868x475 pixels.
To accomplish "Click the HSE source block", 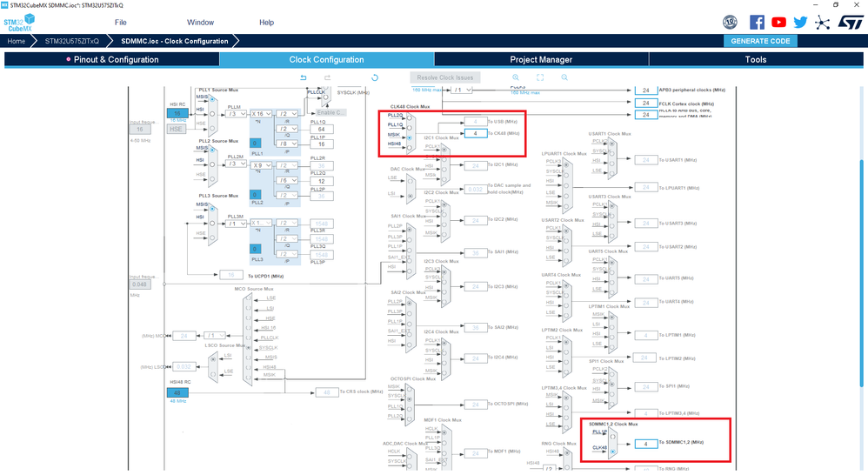I will [176, 129].
